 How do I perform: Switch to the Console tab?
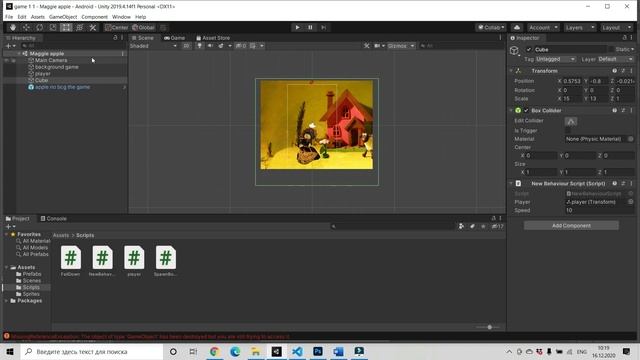pyautogui.click(x=53, y=218)
